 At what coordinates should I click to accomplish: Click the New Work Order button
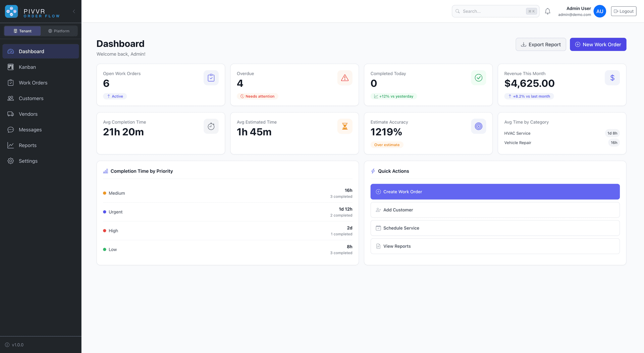click(598, 44)
